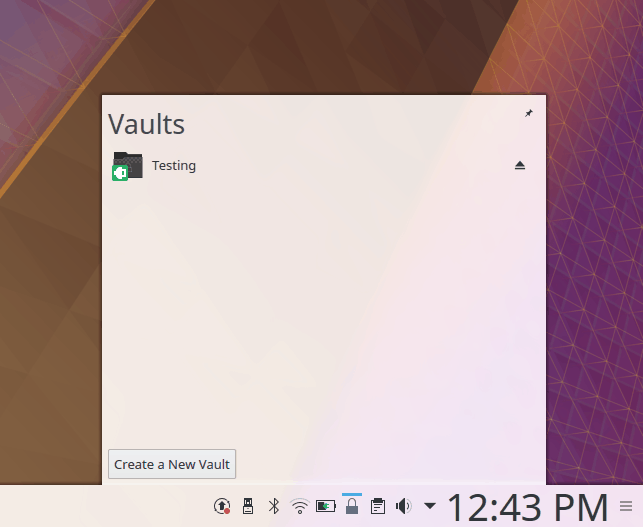Select the Testing vault name

click(174, 166)
